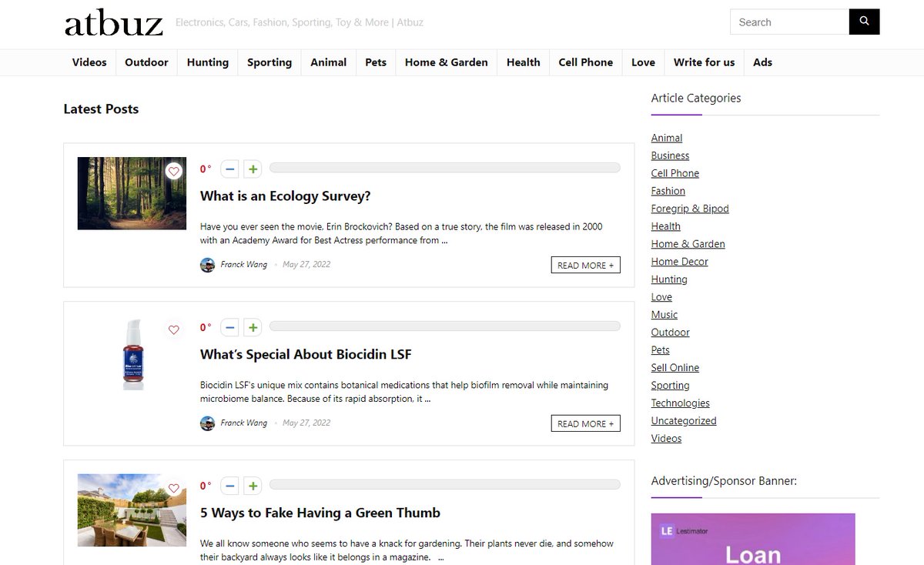Open the Fashion category link
The image size is (924, 565).
668,191
